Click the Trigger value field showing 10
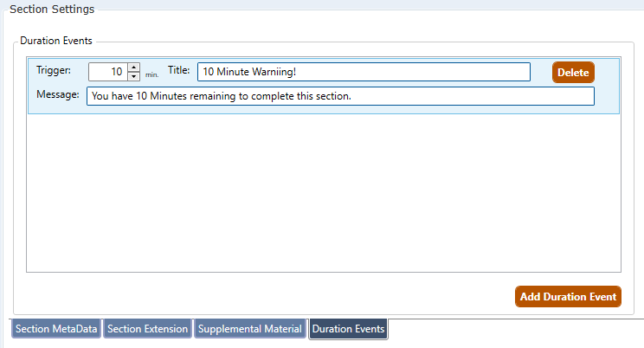 pyautogui.click(x=107, y=72)
